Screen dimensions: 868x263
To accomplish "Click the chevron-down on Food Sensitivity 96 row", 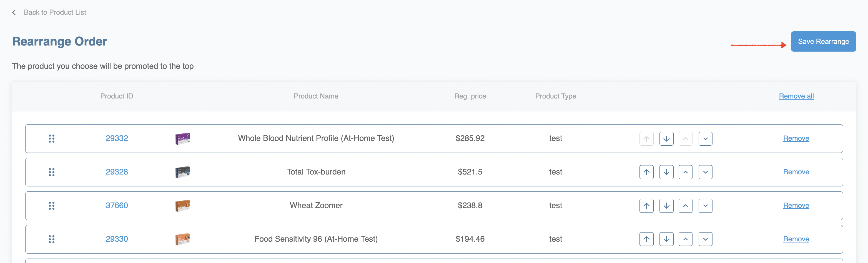I will coord(705,239).
